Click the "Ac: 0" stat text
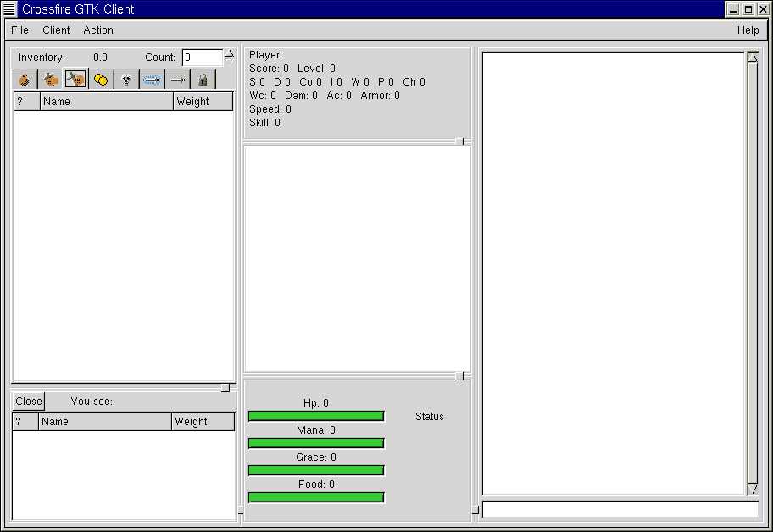The image size is (773, 532). point(339,96)
